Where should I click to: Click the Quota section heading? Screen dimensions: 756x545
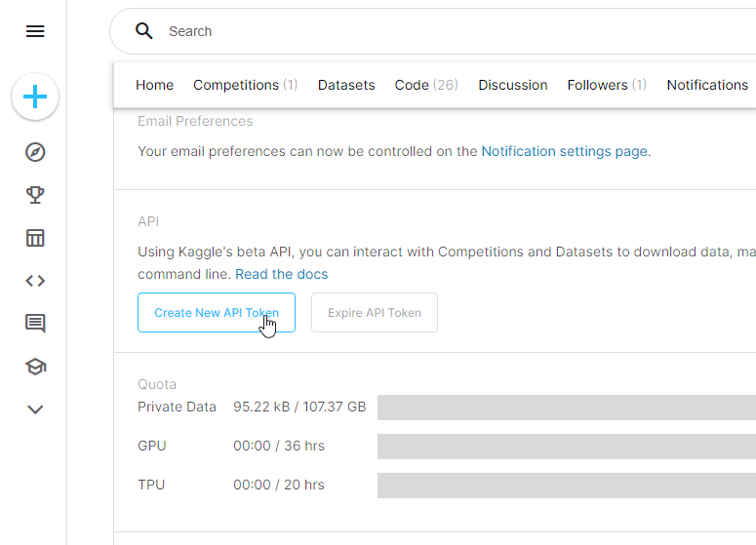pyautogui.click(x=157, y=384)
